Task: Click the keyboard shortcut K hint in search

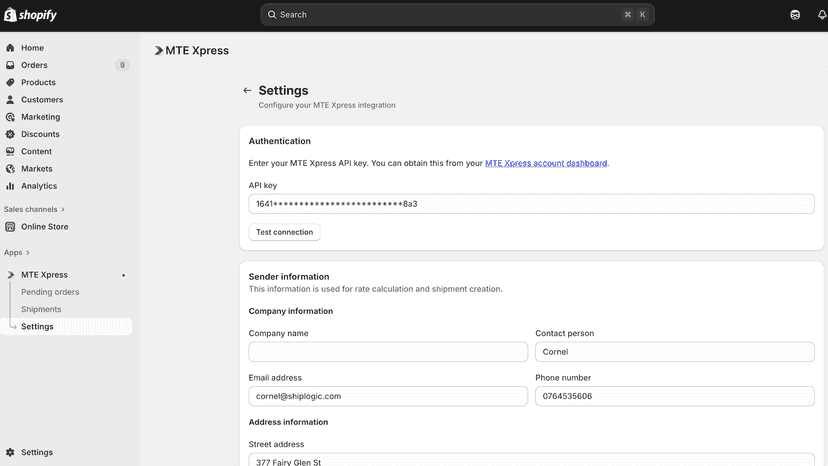Action: click(642, 15)
